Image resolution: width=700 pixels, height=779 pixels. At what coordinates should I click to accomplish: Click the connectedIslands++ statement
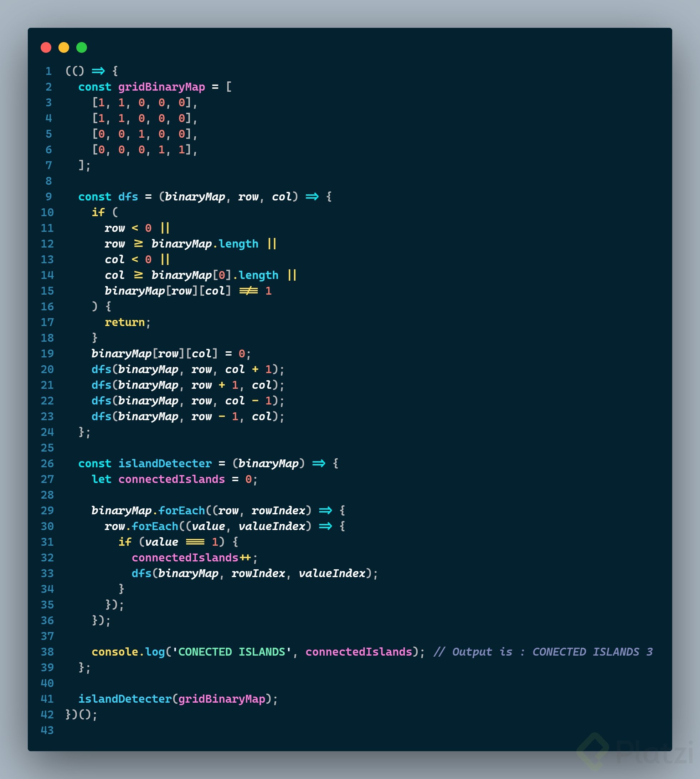tap(191, 558)
